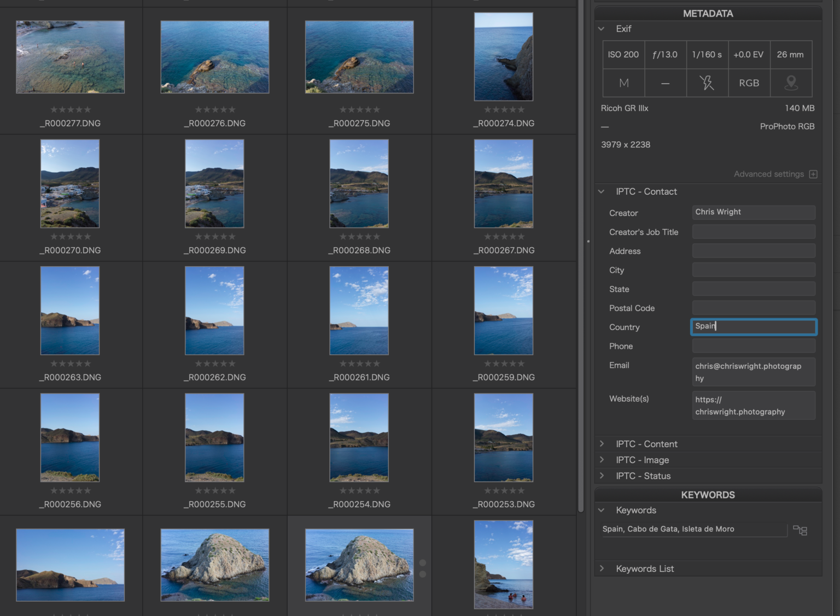Apply three stars to _R000253.DNG
The width and height of the screenshot is (840, 616).
504,490
